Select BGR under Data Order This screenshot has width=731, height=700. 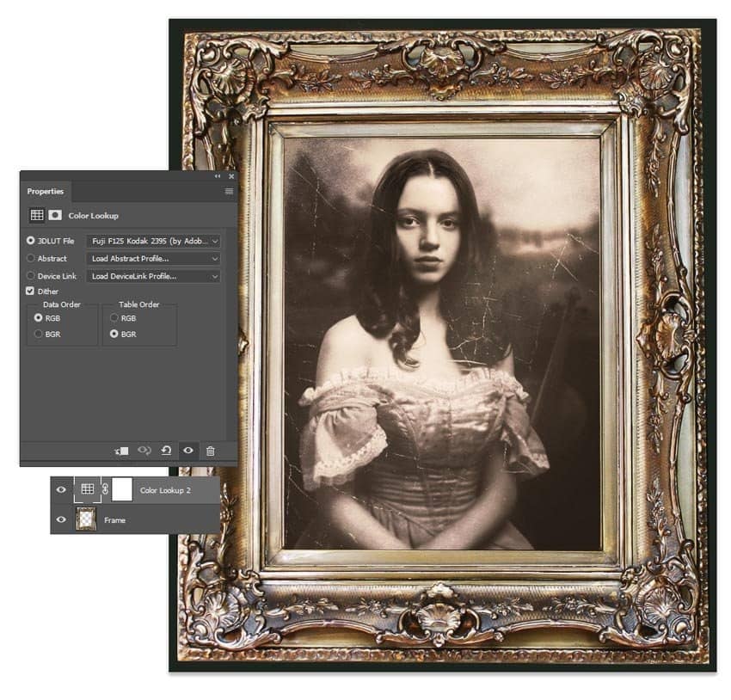point(39,334)
